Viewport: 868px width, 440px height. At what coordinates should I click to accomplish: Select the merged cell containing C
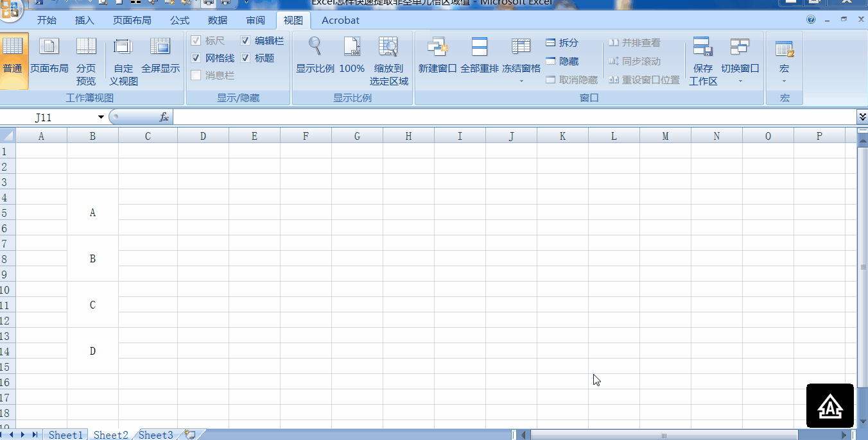[92, 305]
